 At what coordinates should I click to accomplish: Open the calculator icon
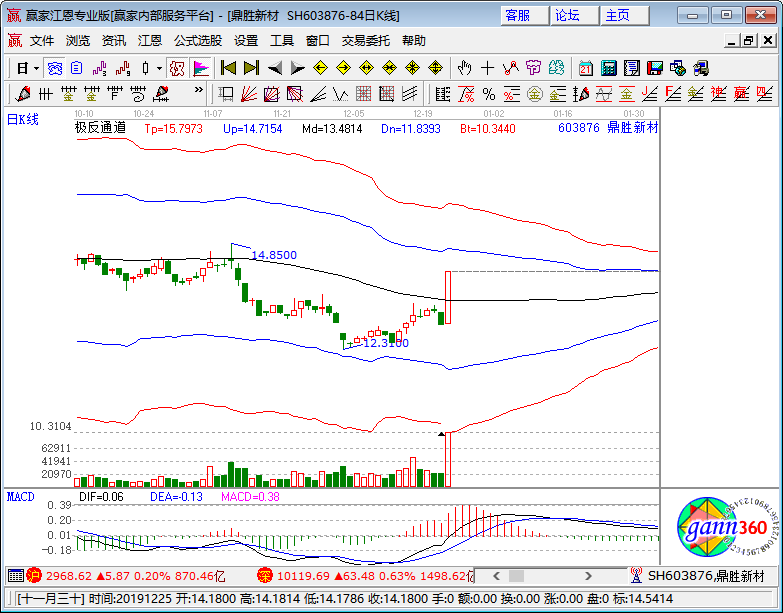tap(609, 68)
